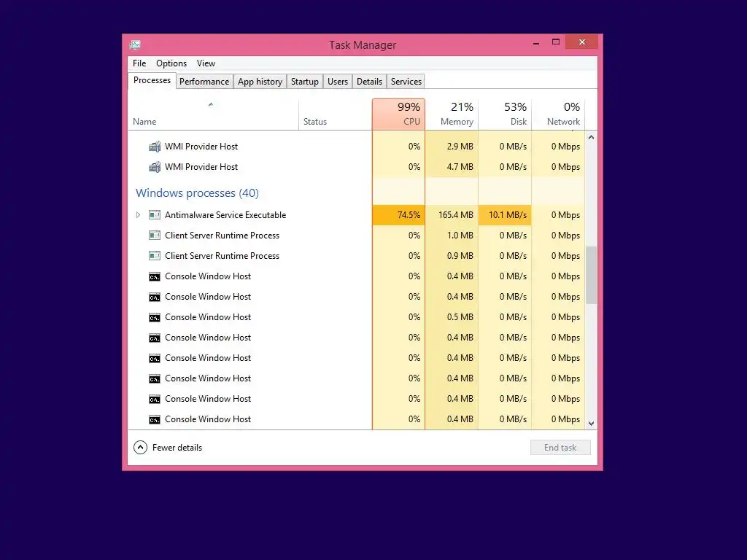
Task: Switch to the App history tab
Action: [x=260, y=82]
